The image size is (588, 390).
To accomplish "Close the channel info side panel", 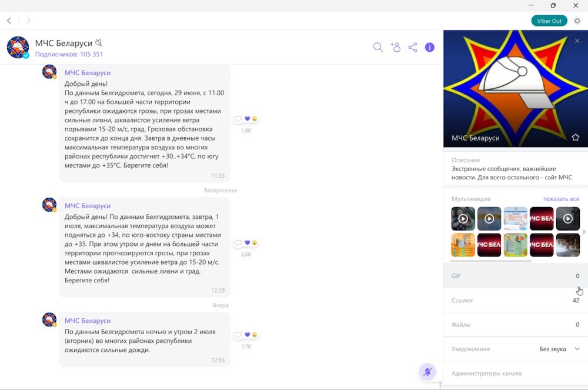I will 577,41.
